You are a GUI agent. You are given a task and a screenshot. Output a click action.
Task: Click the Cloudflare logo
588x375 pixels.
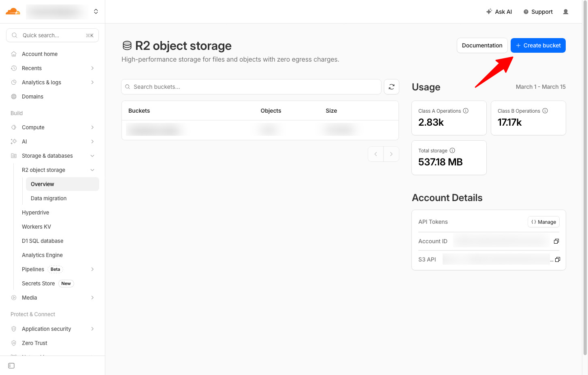(13, 11)
